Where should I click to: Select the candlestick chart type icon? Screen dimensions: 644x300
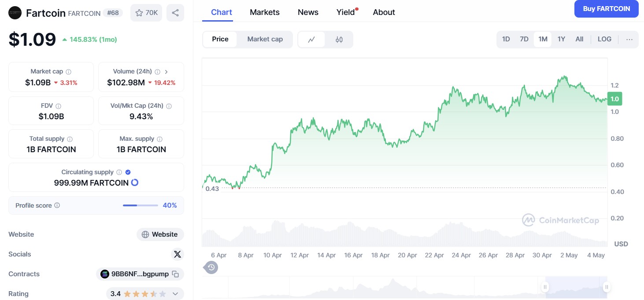pyautogui.click(x=339, y=40)
